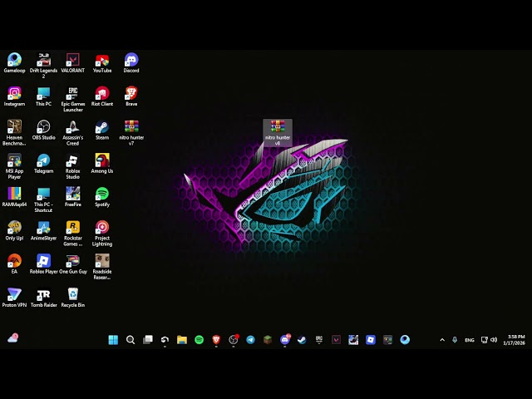
Task: Open the clock and date flyout
Action: (514, 340)
